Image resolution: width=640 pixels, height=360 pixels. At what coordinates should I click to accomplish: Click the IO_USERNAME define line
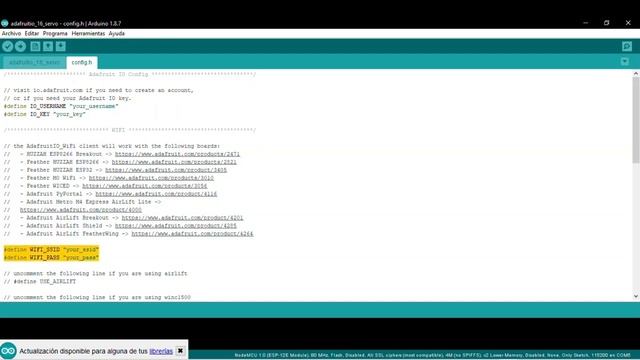(x=61, y=106)
